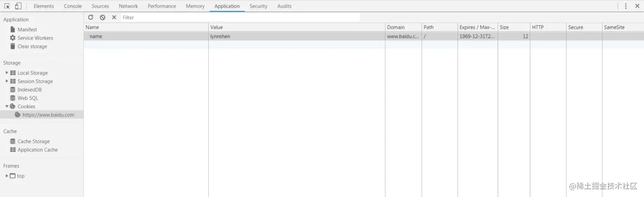Select the cookie value "lynnshen"
Screen dimensions: 644x197
point(297,36)
